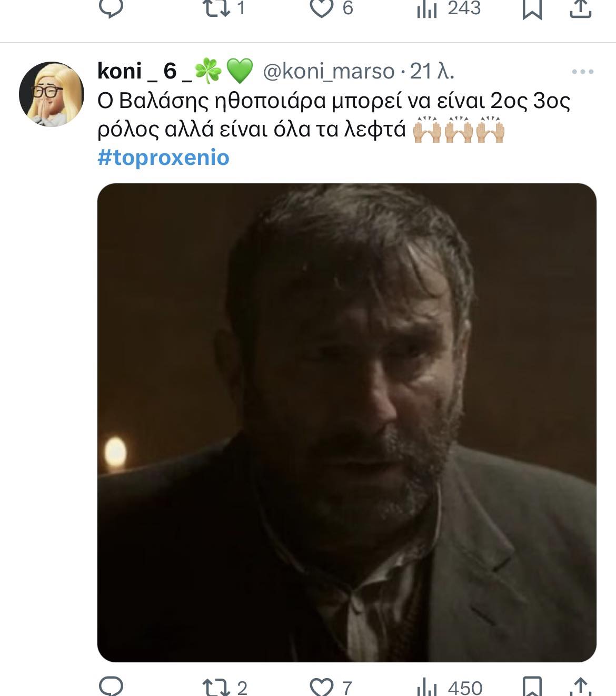
Task: Open the koni profile avatar picture
Action: [52, 94]
